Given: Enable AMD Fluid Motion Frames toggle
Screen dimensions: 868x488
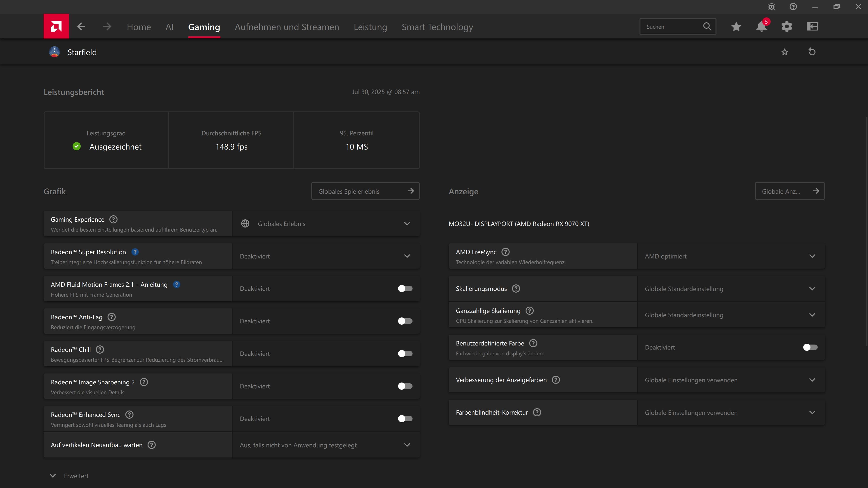Looking at the screenshot, I should pyautogui.click(x=405, y=289).
